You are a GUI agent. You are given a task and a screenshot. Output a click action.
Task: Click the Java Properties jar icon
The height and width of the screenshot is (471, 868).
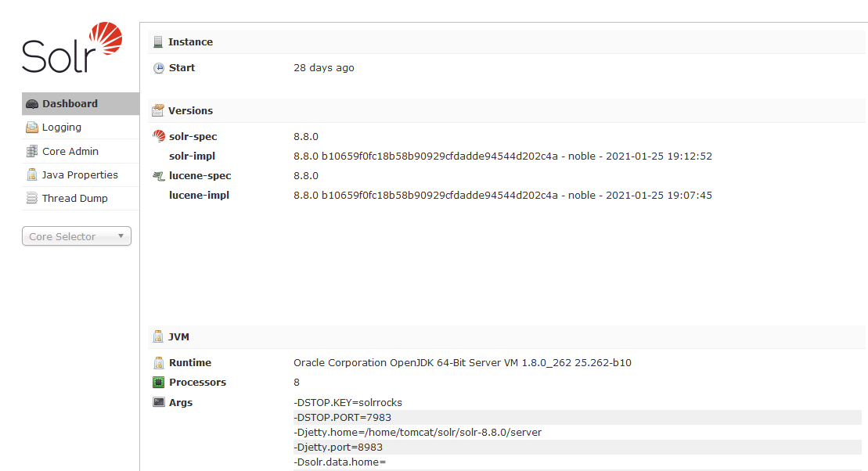click(32, 175)
